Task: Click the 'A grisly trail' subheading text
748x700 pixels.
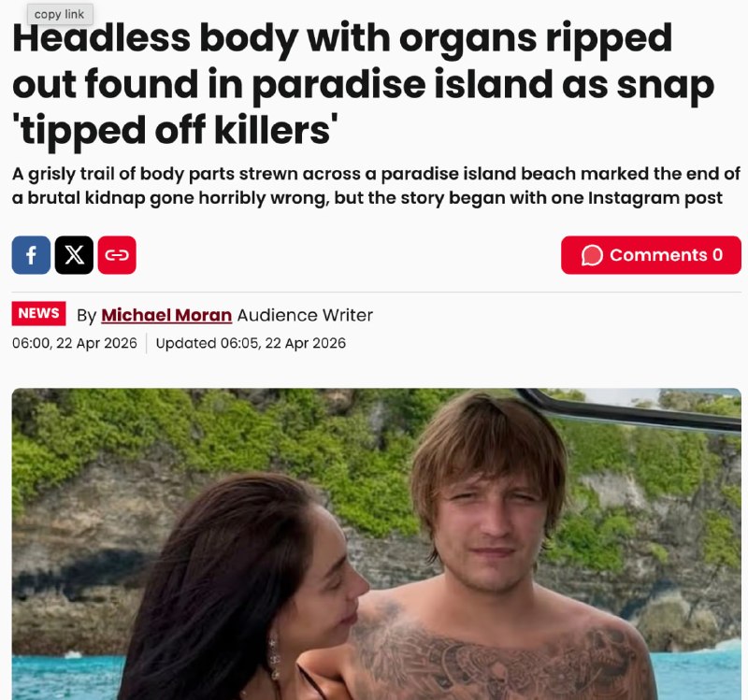Action: pos(376,186)
